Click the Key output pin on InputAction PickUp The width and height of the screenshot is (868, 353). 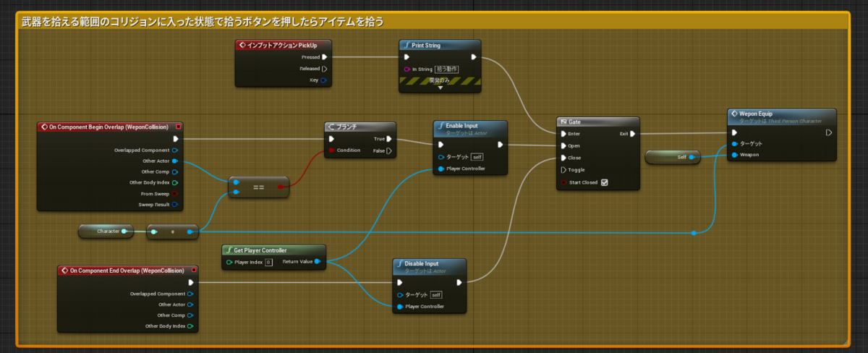[324, 80]
